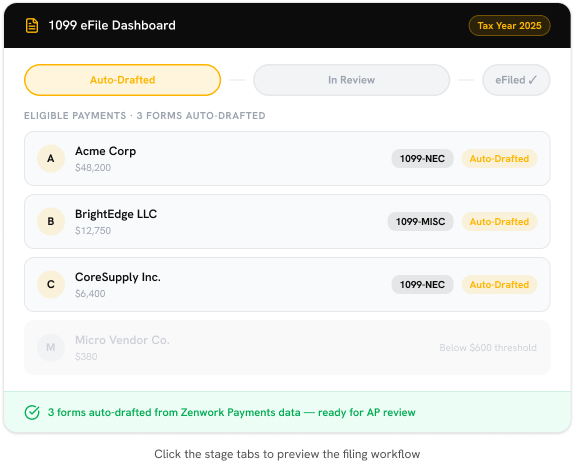Image resolution: width=575 pixels, height=463 pixels.
Task: Click the Acme Corp 'A' avatar
Action: [x=51, y=158]
